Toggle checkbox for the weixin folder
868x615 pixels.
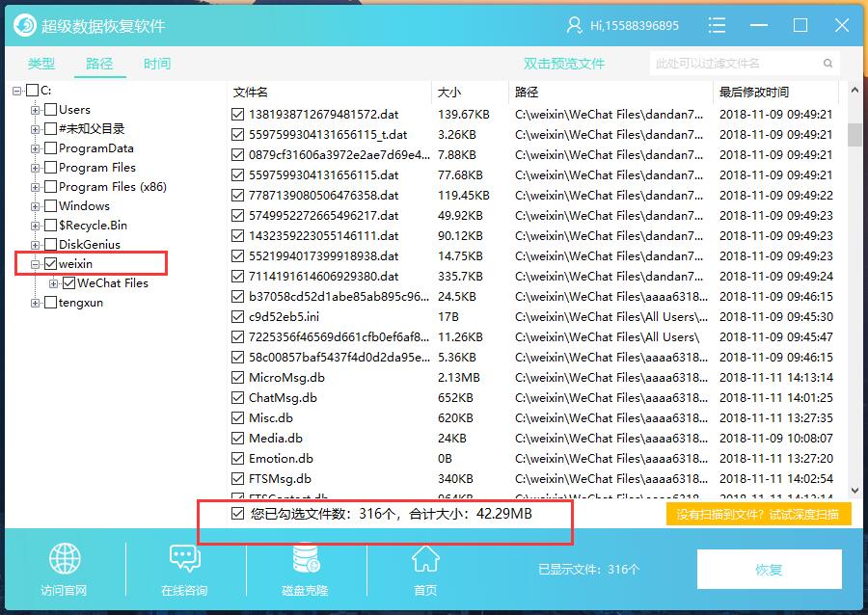point(50,264)
